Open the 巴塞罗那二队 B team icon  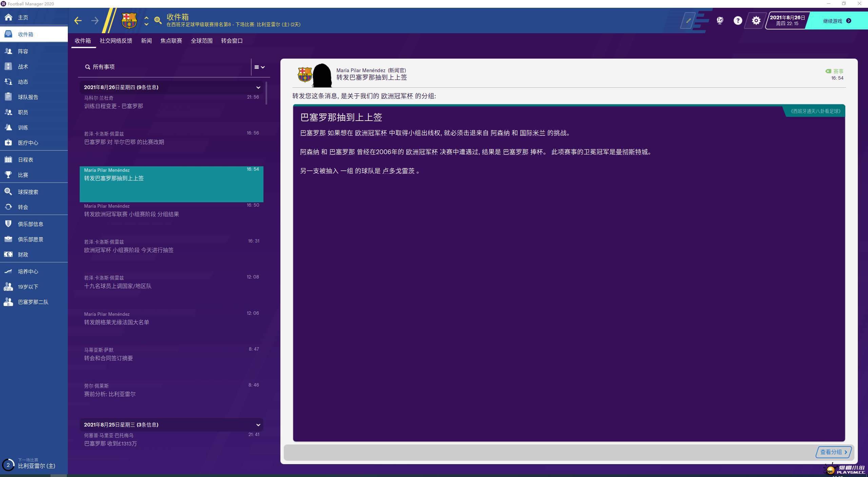[x=8, y=302]
